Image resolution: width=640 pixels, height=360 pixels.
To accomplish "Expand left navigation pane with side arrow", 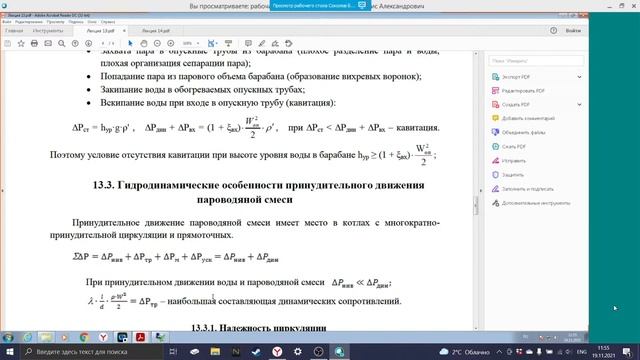I will (2, 191).
